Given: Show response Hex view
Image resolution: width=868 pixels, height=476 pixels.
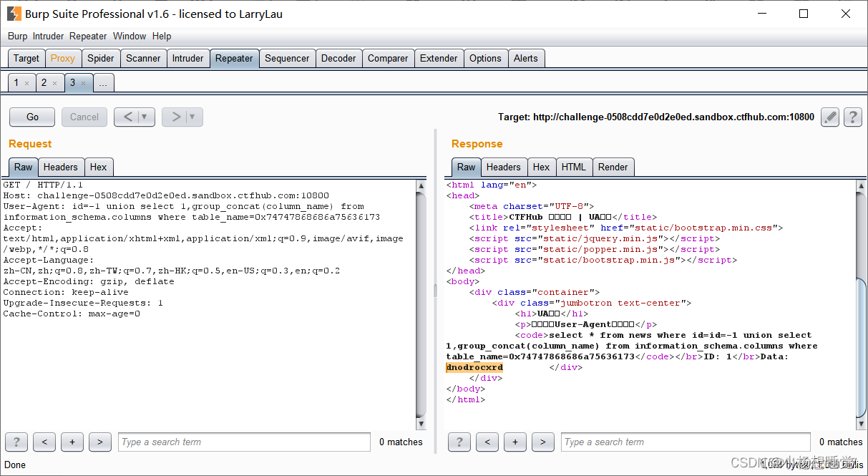Looking at the screenshot, I should click(x=542, y=167).
